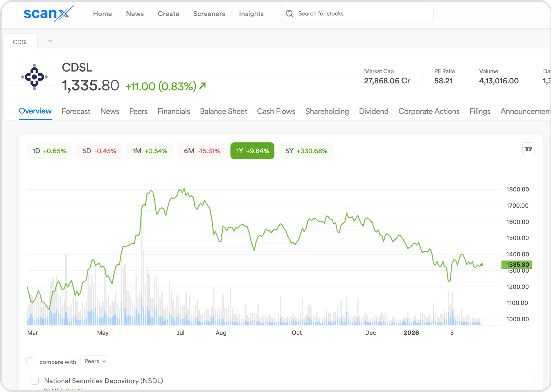Click the 1335.80 price marker label
The height and width of the screenshot is (392, 551).
(517, 265)
